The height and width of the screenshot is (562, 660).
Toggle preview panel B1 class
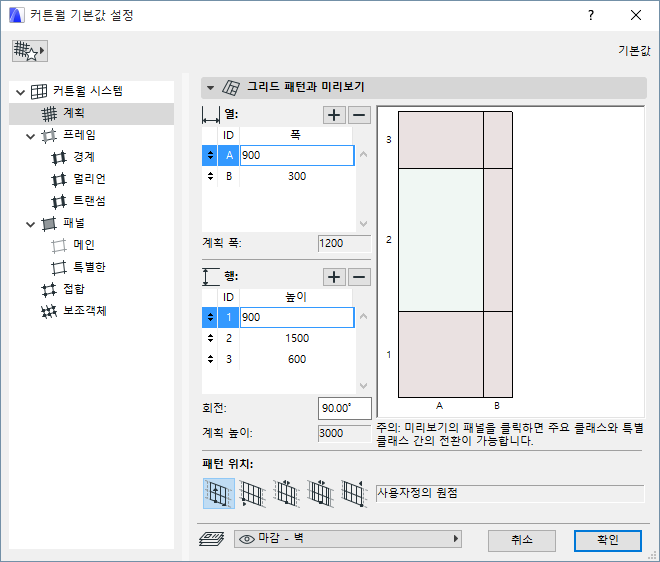pyautogui.click(x=498, y=354)
